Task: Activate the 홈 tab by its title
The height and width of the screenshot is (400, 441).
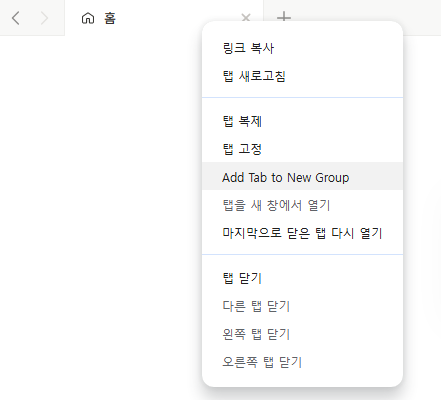Action: [x=110, y=18]
